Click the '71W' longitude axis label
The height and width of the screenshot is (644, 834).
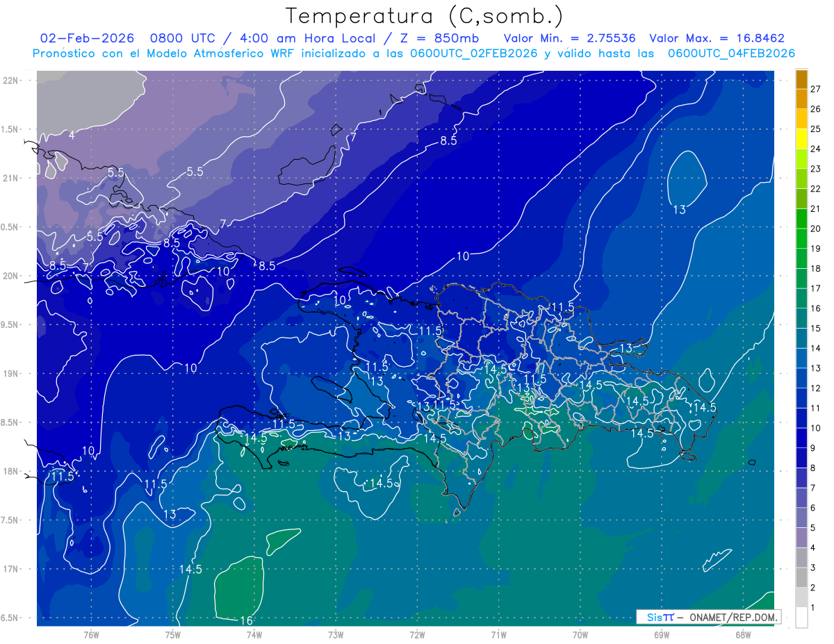coord(498,634)
